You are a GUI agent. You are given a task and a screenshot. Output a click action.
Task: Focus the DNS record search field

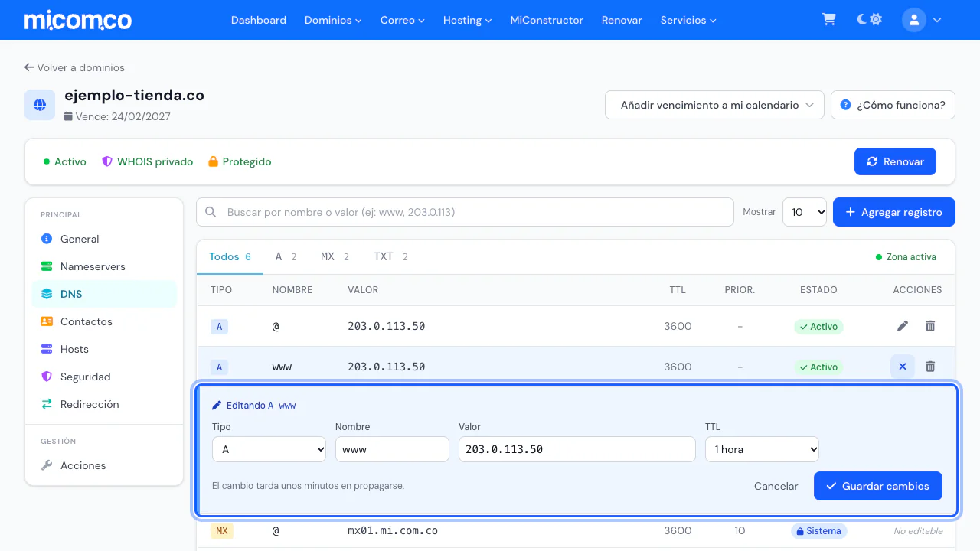(465, 212)
